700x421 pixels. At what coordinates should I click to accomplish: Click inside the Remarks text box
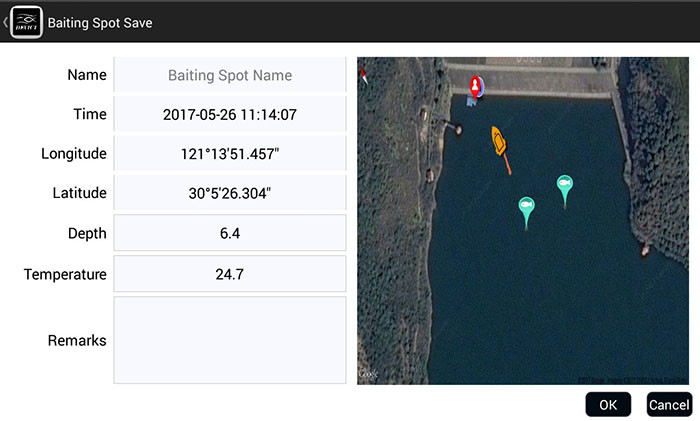pos(230,340)
